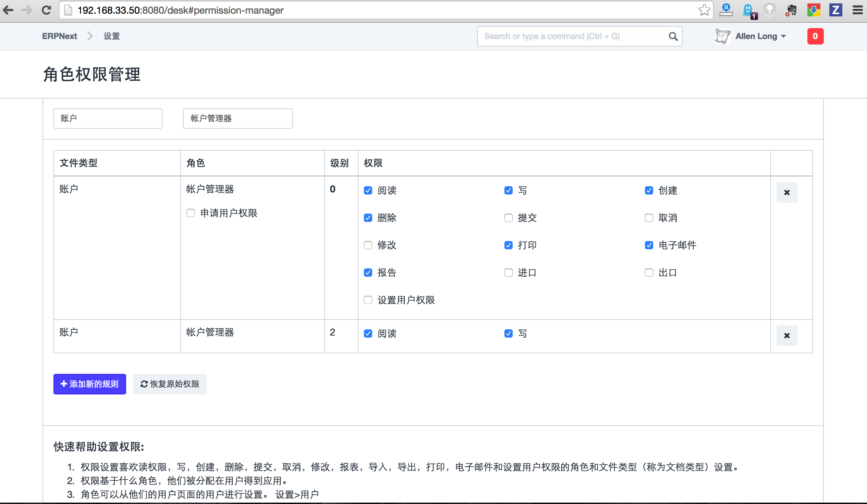This screenshot has width=867, height=504.
Task: Open the 帐户管理器 role selector
Action: pos(237,118)
